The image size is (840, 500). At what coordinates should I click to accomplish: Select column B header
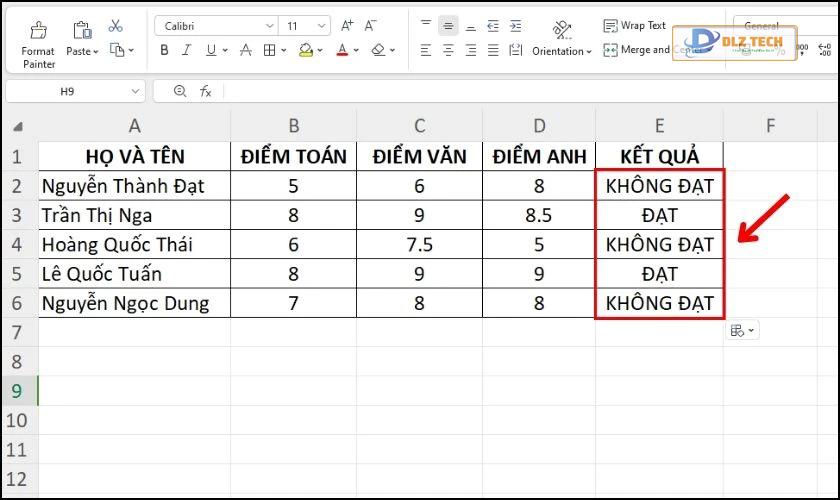tap(294, 126)
